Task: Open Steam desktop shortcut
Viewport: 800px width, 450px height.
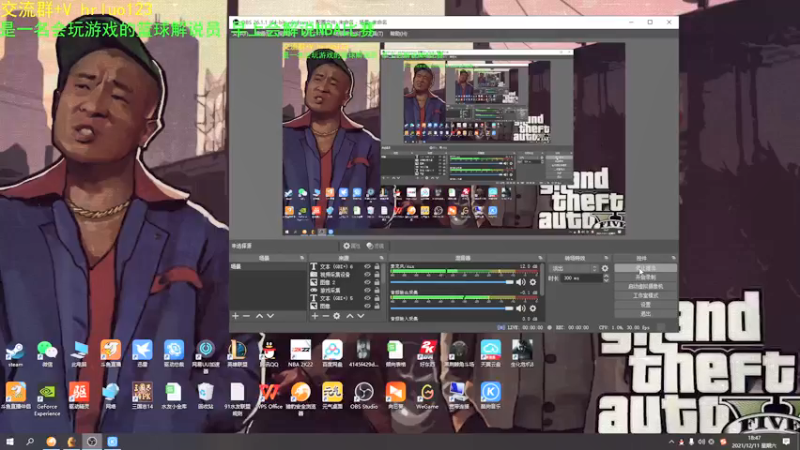Action: tap(15, 354)
